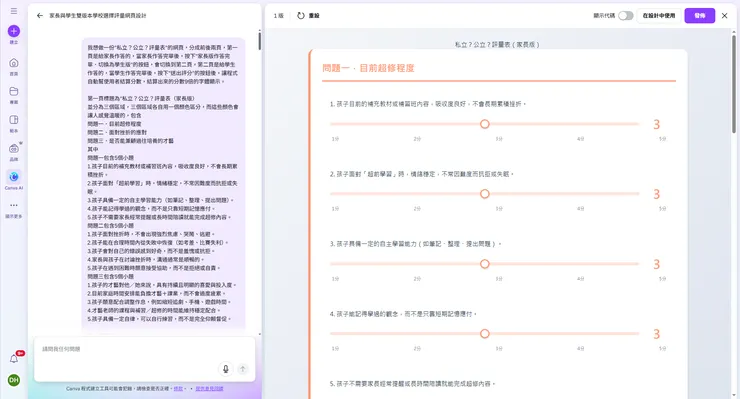The height and width of the screenshot is (399, 740).
Task: Open the feedback link below the chat box
Action: (x=209, y=389)
